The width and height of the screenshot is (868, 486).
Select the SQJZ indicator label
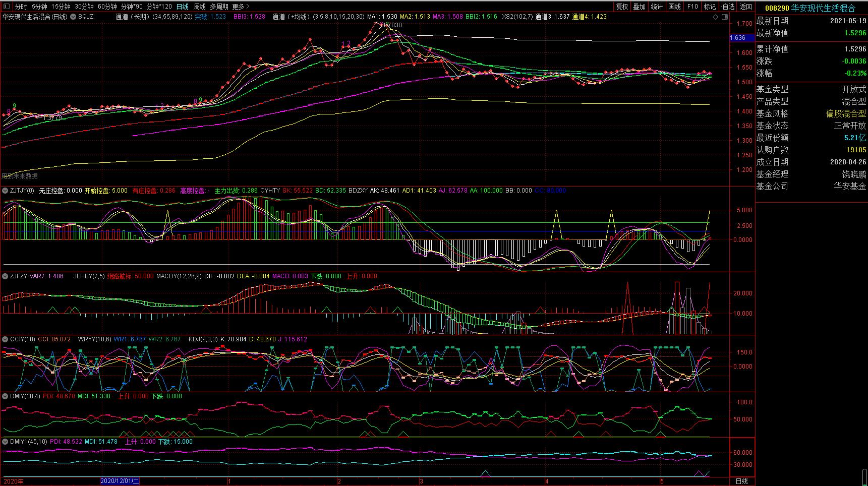pos(86,17)
